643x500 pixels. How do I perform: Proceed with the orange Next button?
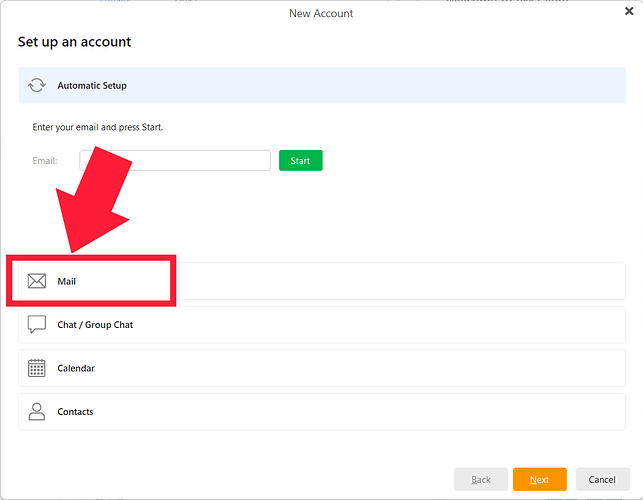[539, 479]
